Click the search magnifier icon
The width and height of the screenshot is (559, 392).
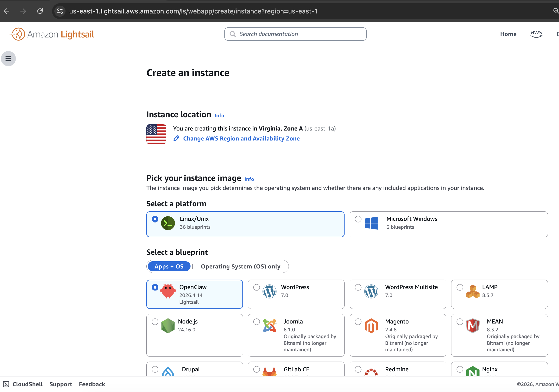pos(233,34)
